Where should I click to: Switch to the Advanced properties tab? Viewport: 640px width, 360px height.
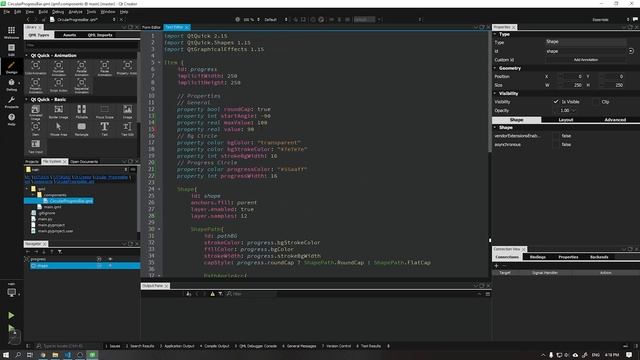click(615, 120)
